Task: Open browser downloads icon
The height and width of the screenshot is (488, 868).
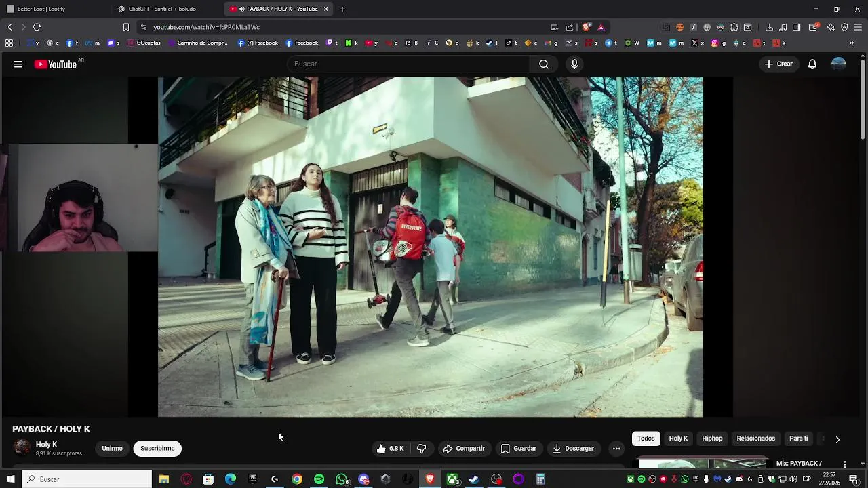Action: tap(769, 27)
